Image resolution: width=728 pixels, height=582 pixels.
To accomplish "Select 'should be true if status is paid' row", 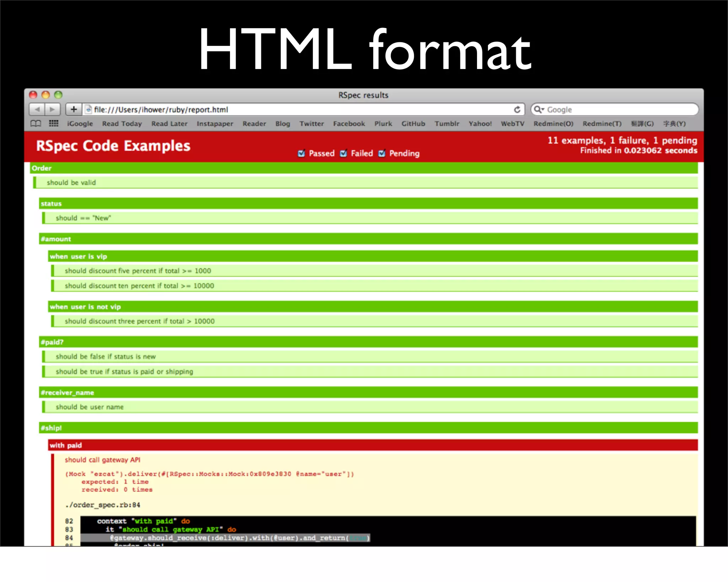I will [370, 371].
